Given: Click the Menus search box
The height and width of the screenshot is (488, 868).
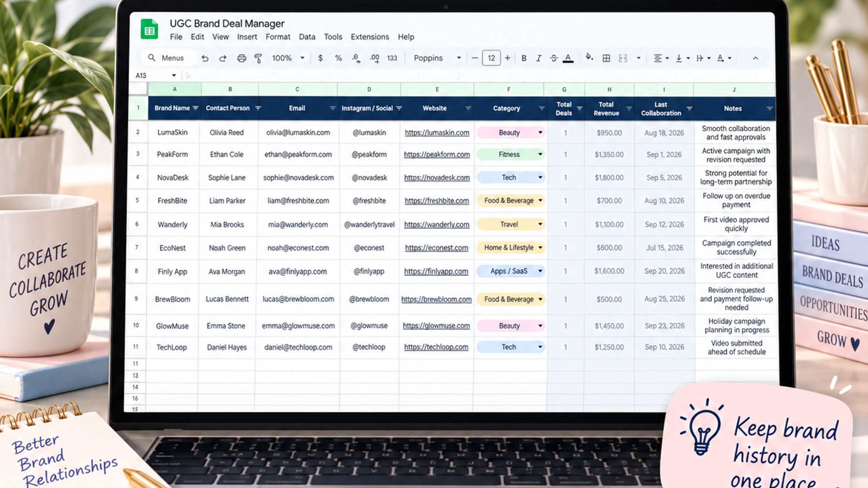Looking at the screenshot, I should (169, 58).
